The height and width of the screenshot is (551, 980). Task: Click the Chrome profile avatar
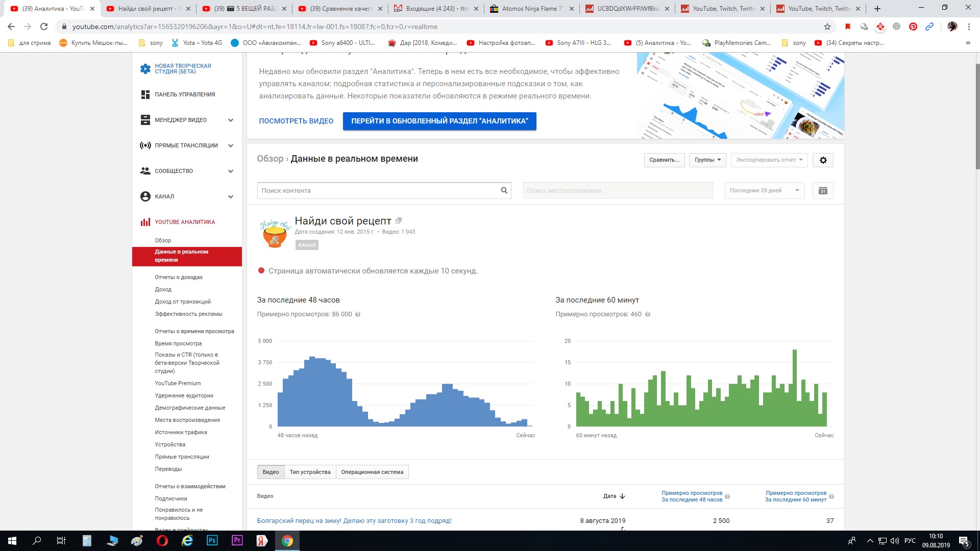click(x=952, y=27)
